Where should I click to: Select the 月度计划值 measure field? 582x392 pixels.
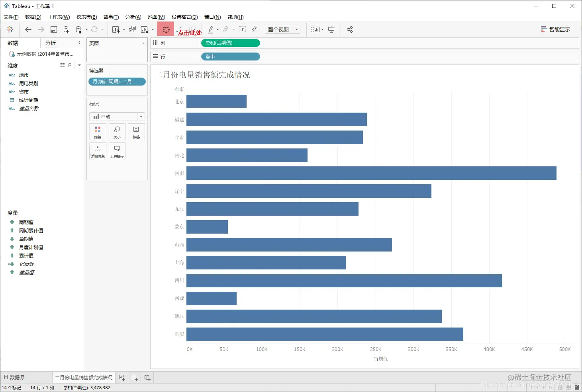[x=31, y=248]
